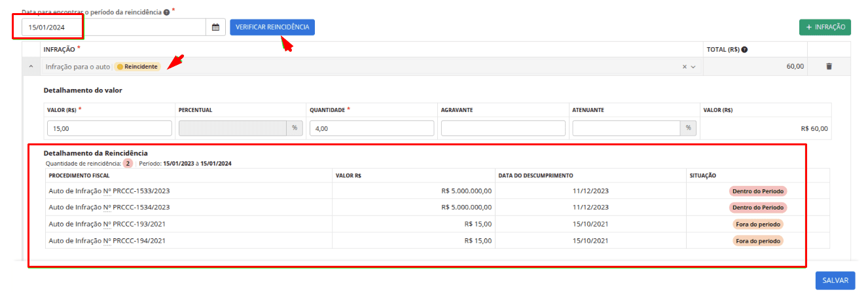Add a new entry with + INFRAÇÃO
Image resolution: width=868 pixels, height=292 pixels.
point(824,27)
